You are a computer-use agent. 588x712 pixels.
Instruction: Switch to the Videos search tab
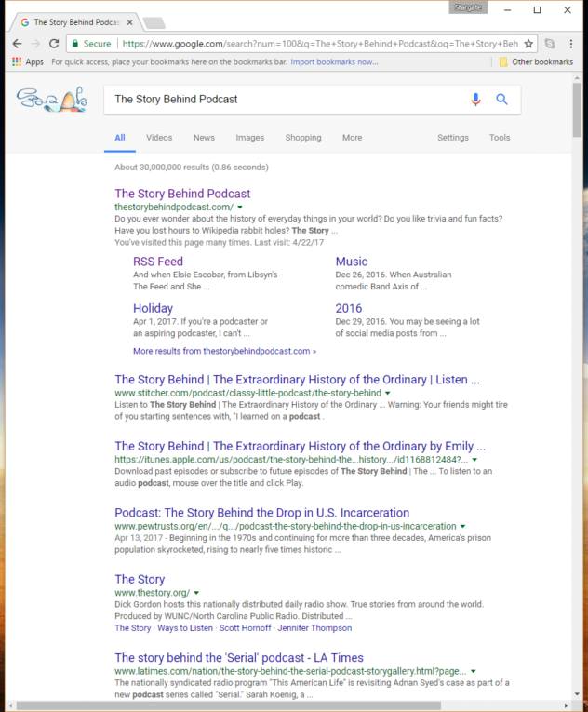tap(159, 138)
